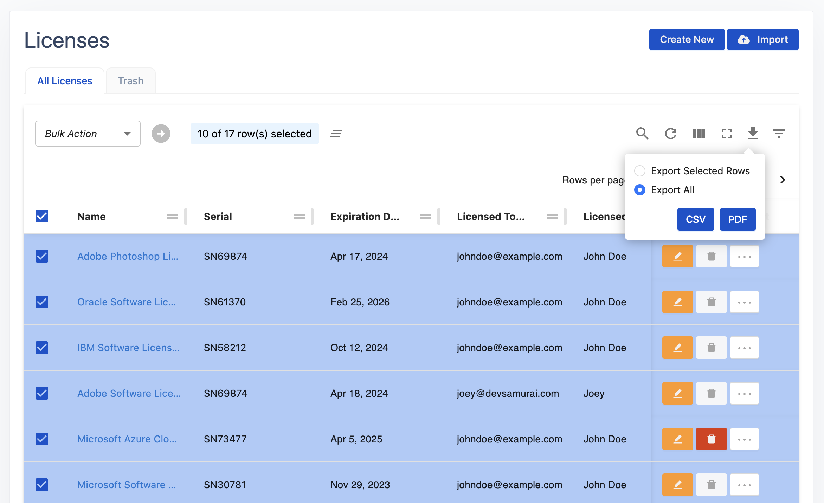Delete the IBM Software license row
The width and height of the screenshot is (824, 504).
click(x=711, y=348)
